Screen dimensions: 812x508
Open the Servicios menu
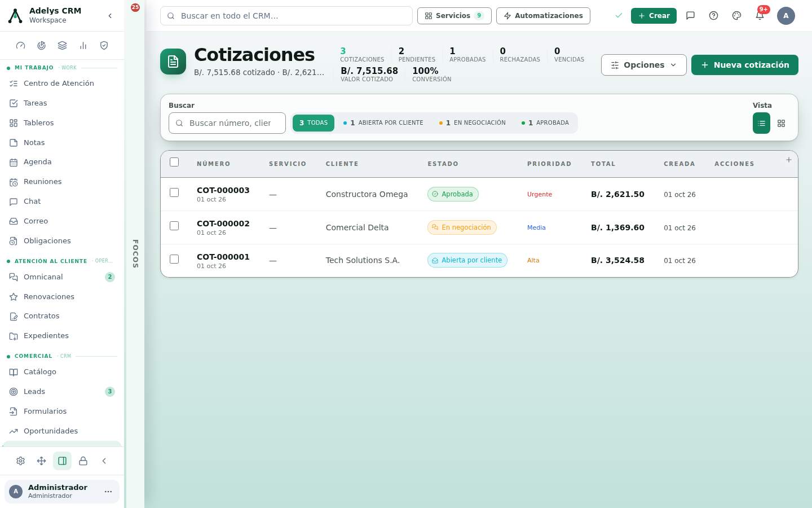(454, 16)
